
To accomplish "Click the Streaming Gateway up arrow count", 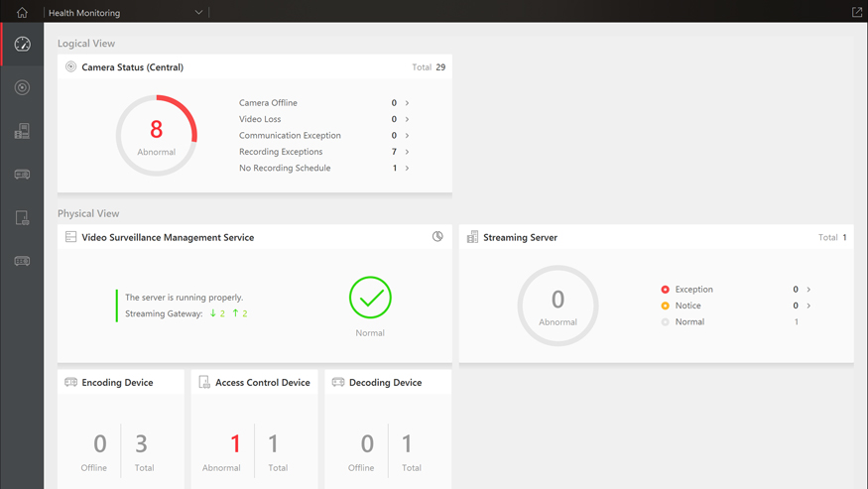I will (240, 313).
